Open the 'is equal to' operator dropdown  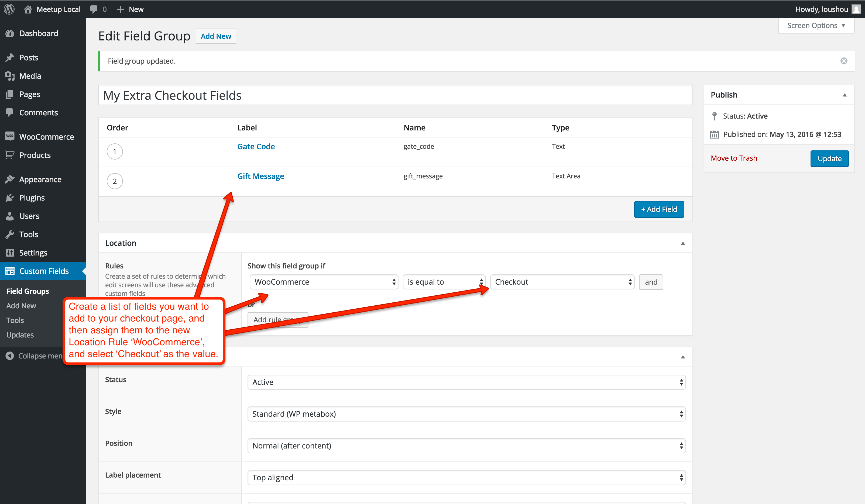tap(444, 282)
